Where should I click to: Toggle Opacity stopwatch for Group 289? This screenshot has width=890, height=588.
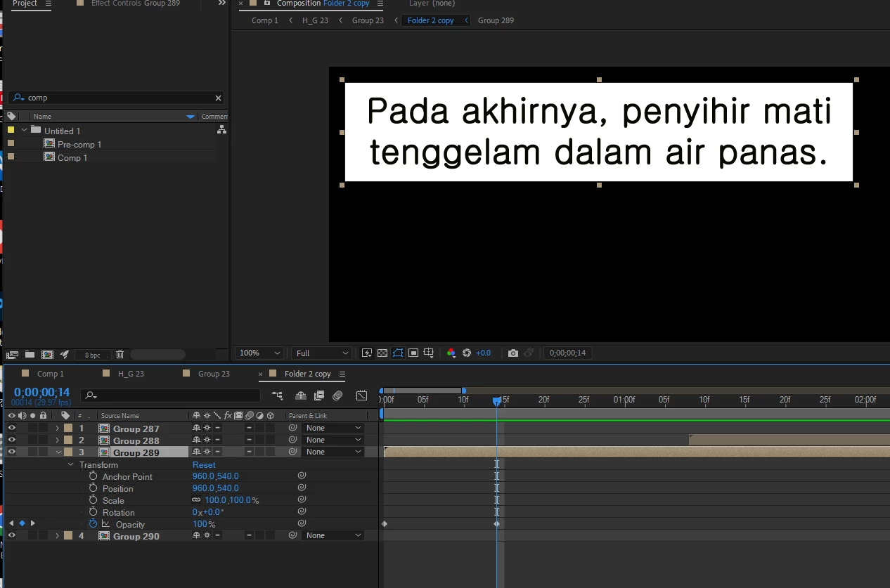tap(93, 524)
